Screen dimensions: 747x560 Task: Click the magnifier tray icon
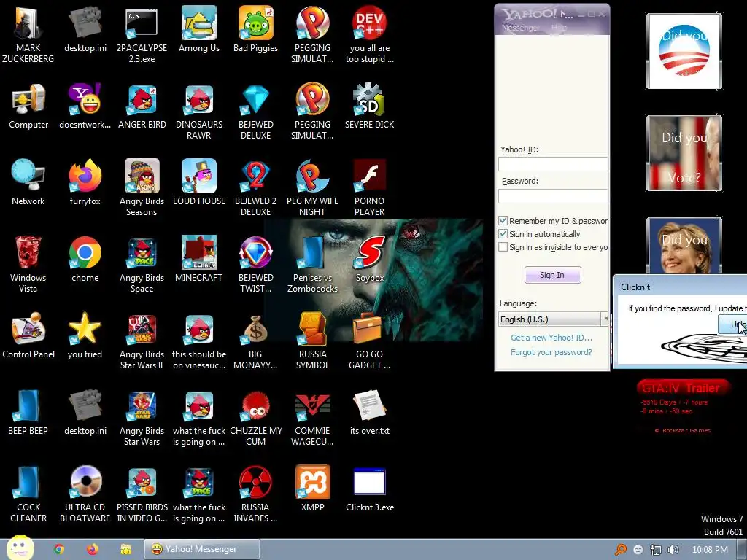620,550
